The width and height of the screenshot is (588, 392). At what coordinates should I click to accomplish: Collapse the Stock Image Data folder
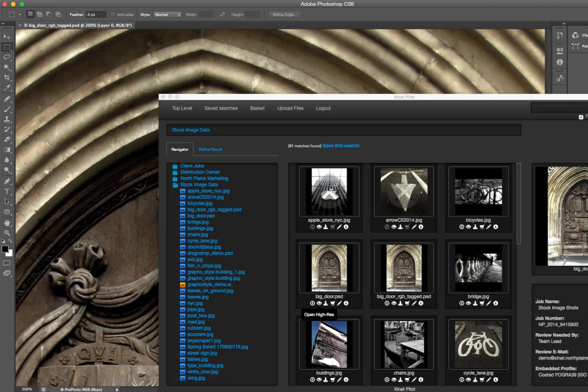(175, 185)
